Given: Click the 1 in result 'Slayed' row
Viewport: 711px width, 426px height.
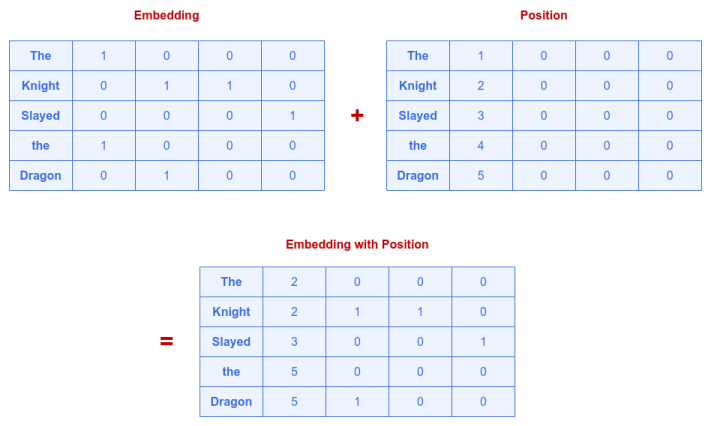Looking at the screenshot, I should 483,342.
